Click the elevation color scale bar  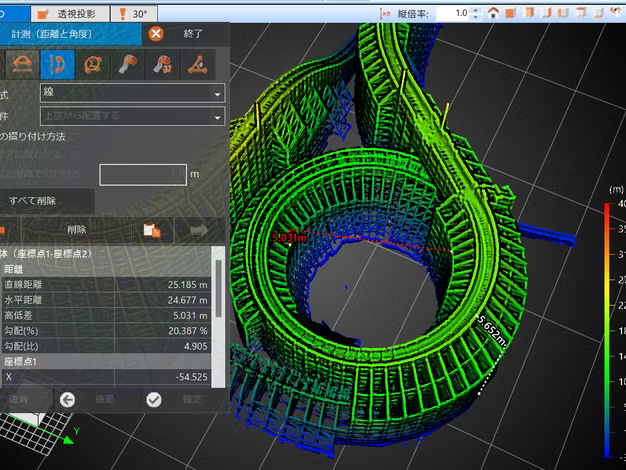click(608, 330)
